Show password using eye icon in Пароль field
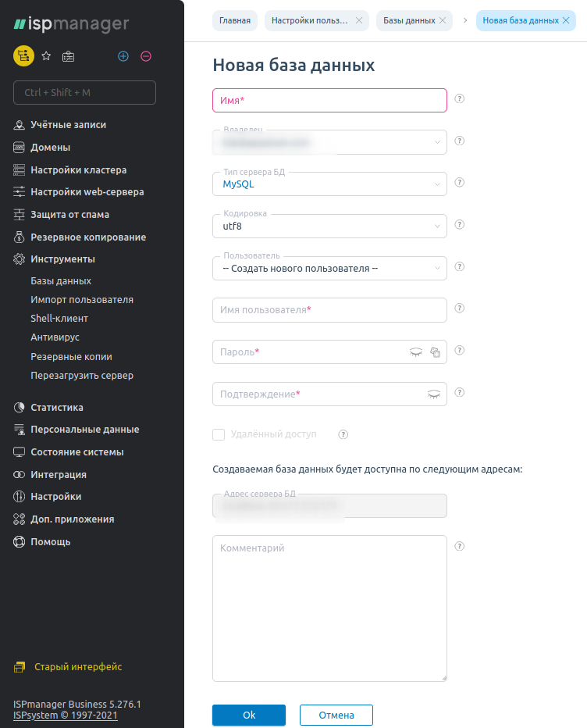This screenshot has width=587, height=728. (416, 352)
